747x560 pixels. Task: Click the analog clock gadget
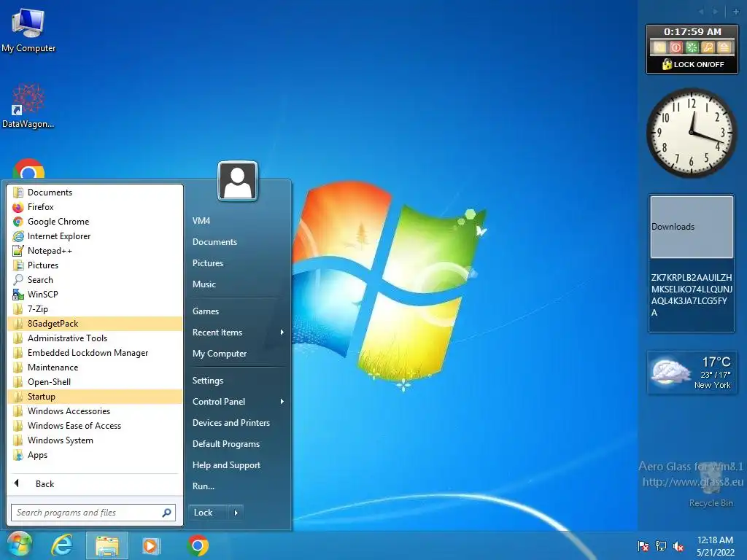(692, 133)
